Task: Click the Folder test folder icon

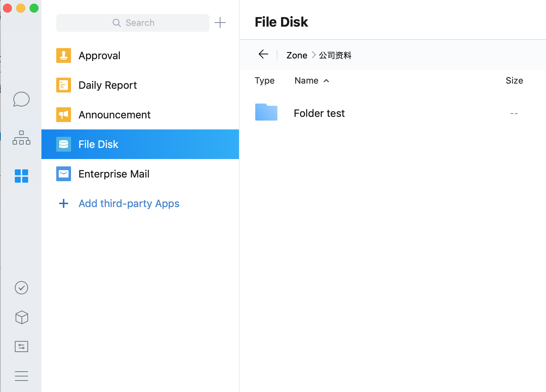Action: pyautogui.click(x=266, y=112)
